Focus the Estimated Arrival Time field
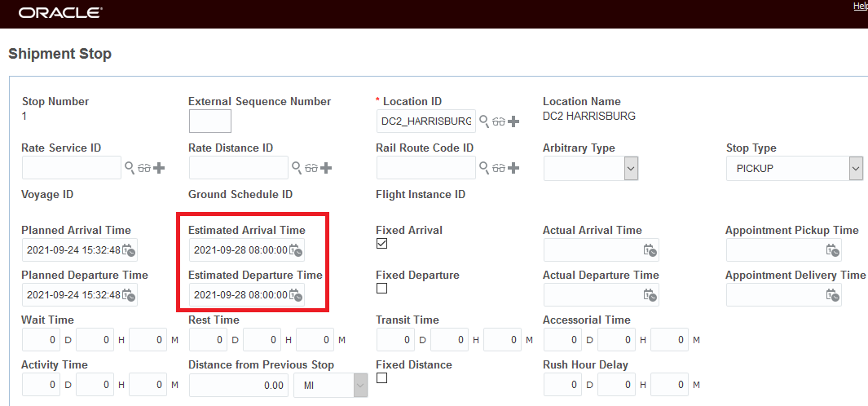This screenshot has height=406, width=868. pos(240,250)
